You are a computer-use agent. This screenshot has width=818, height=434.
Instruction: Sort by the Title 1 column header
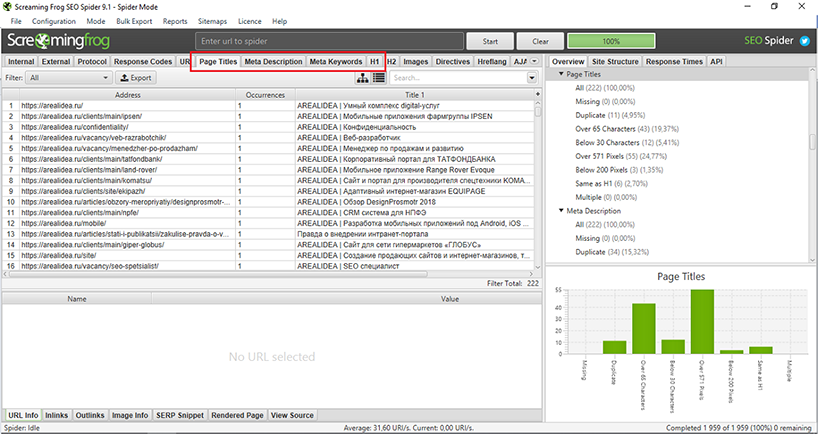415,95
